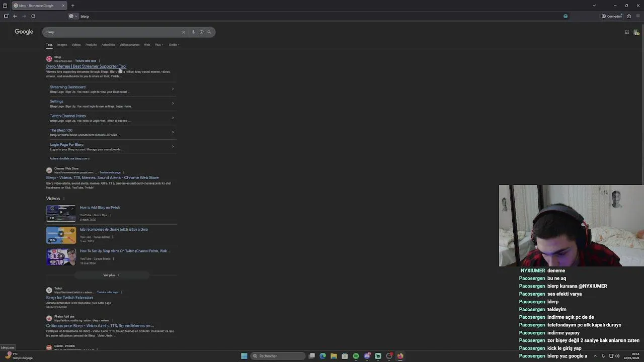Open Blerp Memes Best Streamer Supporter Tool result
This screenshot has height=362, width=644.
86,66
